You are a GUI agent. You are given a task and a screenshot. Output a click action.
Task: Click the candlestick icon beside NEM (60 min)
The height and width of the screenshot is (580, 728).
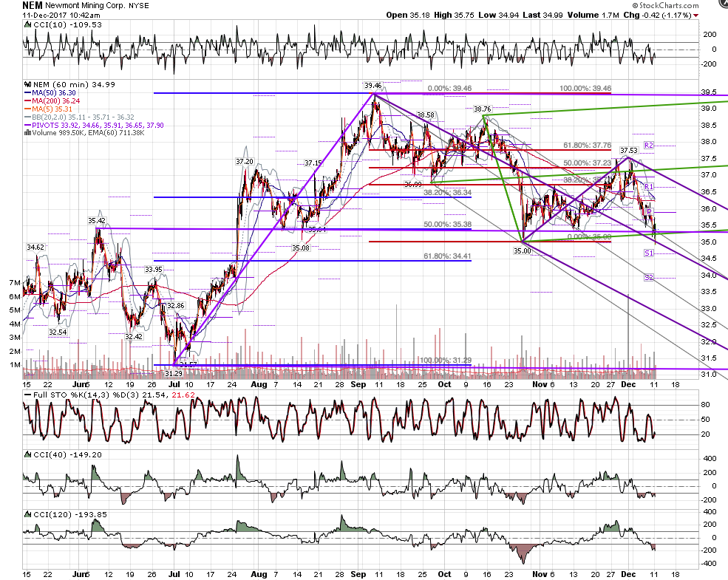[27, 85]
